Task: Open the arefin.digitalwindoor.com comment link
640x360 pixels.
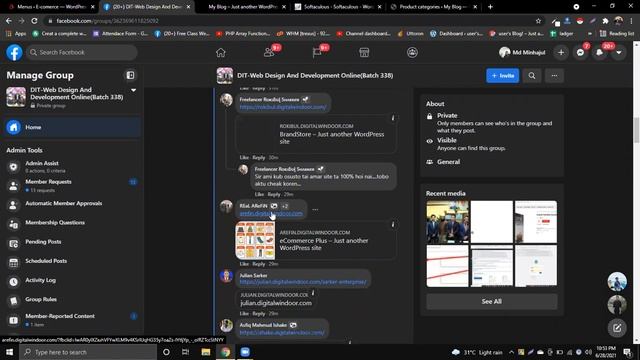Action: point(271,213)
